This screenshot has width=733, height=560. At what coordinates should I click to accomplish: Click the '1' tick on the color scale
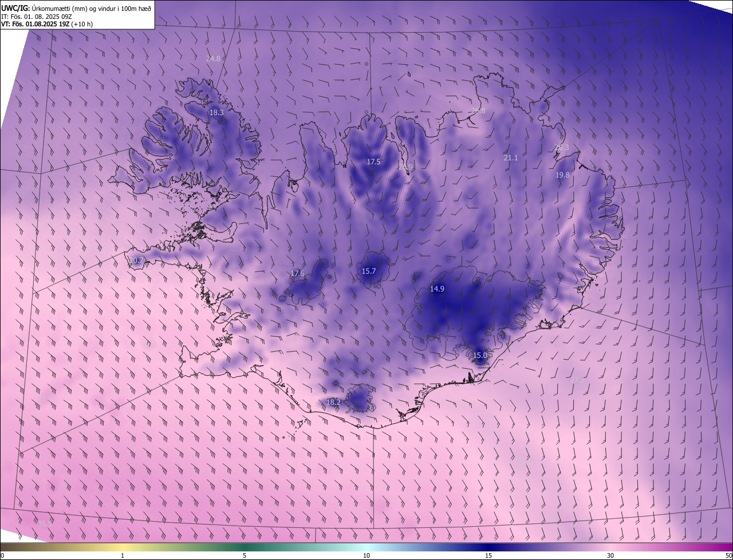pyautogui.click(x=123, y=555)
